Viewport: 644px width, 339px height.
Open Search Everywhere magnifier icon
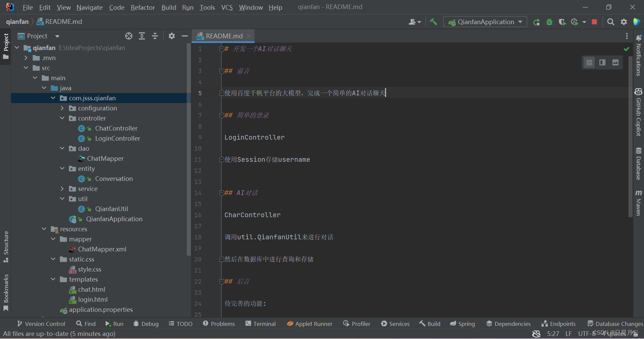pyautogui.click(x=611, y=22)
